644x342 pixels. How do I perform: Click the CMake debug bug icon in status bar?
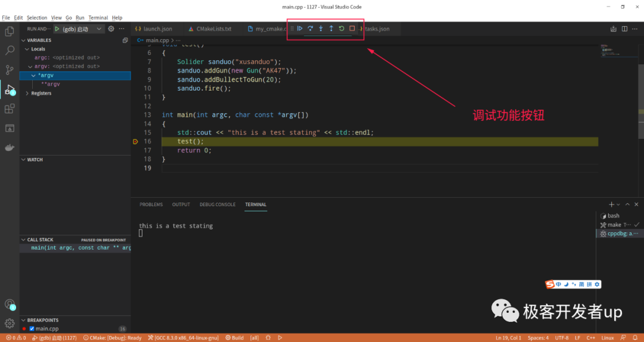pyautogui.click(x=268, y=338)
